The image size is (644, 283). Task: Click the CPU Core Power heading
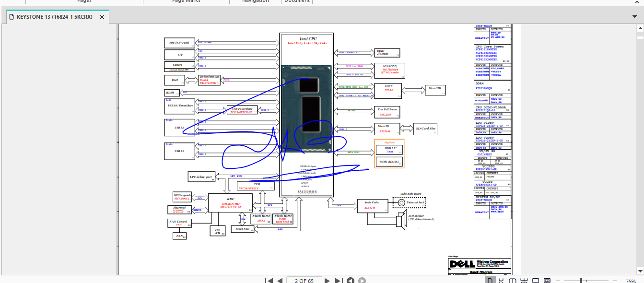490,47
